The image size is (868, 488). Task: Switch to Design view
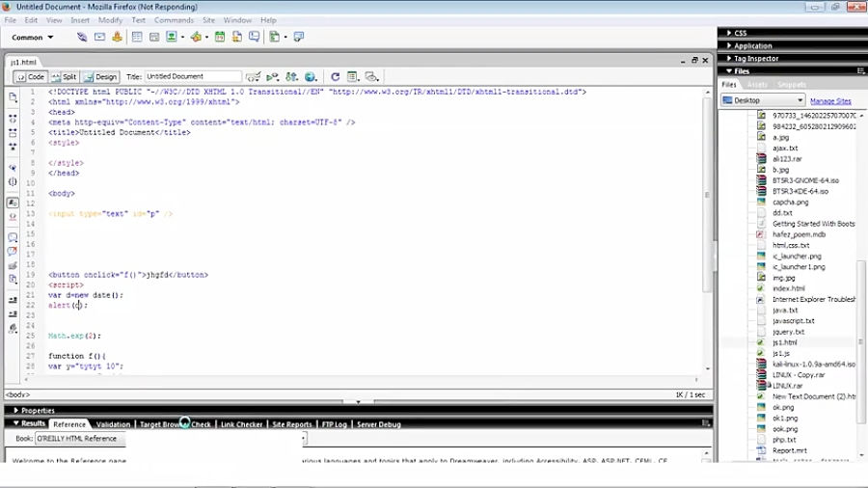point(100,77)
